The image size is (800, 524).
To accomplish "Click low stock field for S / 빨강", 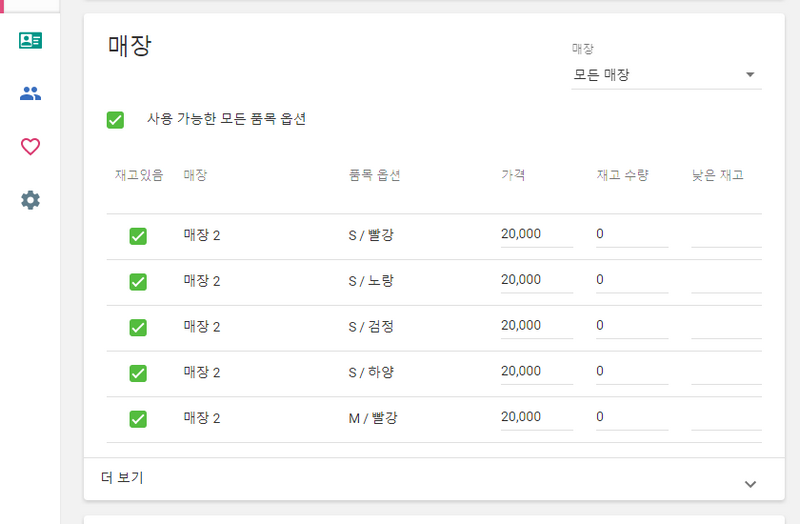I will [725, 234].
